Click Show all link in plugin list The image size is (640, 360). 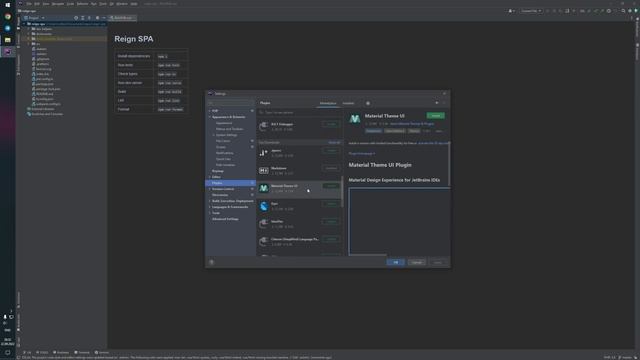[334, 142]
